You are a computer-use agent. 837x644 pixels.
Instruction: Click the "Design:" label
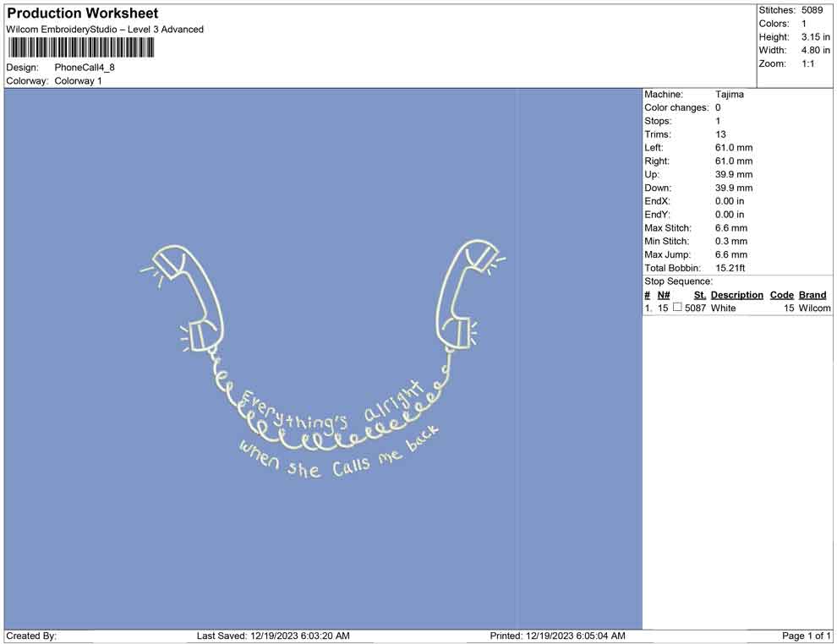23,68
